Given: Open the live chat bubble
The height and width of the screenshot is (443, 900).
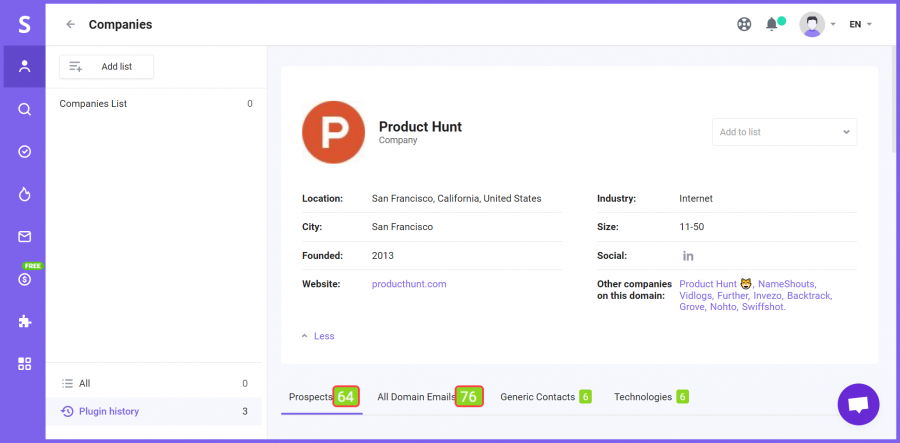Looking at the screenshot, I should pyautogui.click(x=858, y=405).
